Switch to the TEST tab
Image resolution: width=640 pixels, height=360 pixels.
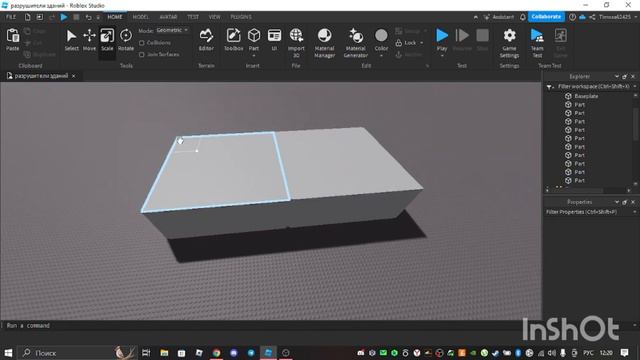pos(193,17)
